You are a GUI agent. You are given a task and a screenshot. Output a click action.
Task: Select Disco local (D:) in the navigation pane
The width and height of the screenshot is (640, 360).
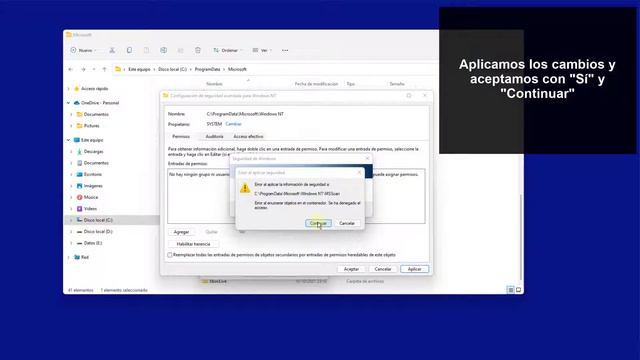pyautogui.click(x=98, y=231)
